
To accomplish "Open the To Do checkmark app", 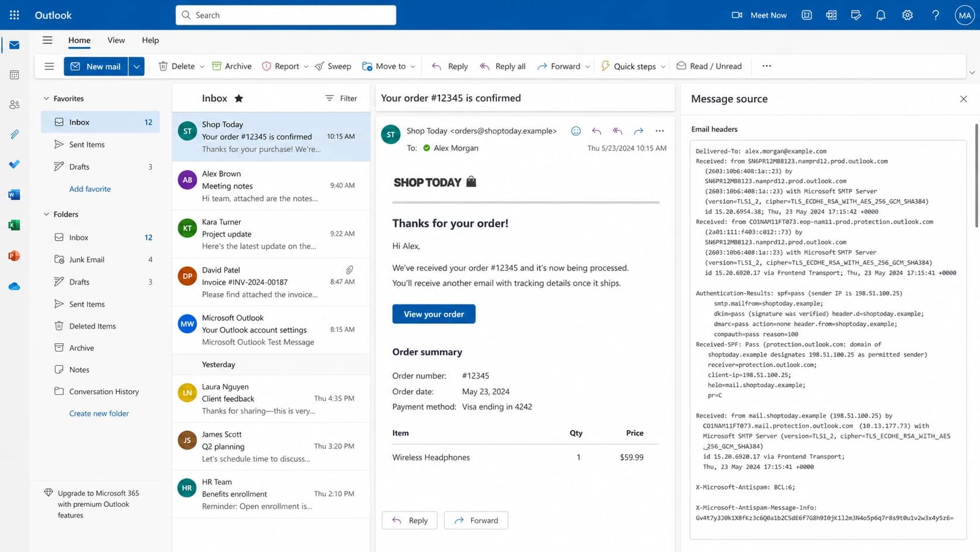I will click(x=14, y=164).
